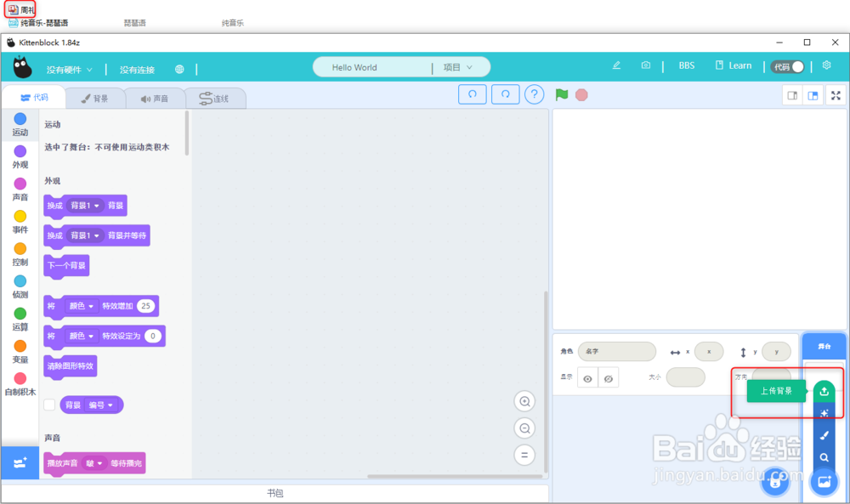Click the add extension button
Screen dimensions: 850x504
[20, 463]
